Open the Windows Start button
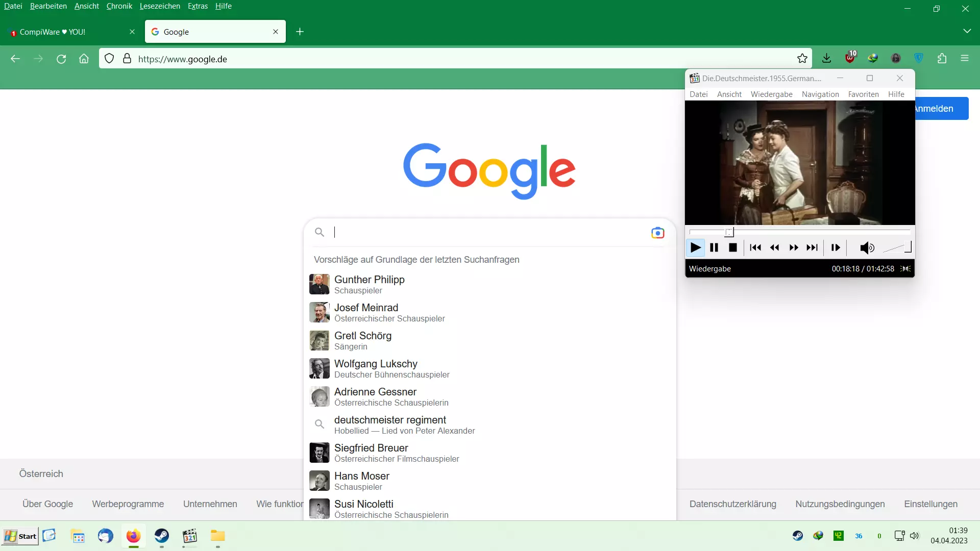This screenshot has height=551, width=980. tap(20, 536)
